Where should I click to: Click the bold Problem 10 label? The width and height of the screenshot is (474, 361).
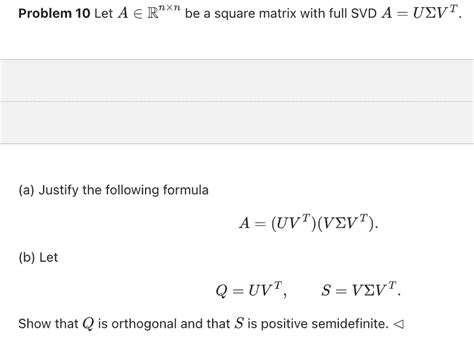(x=54, y=14)
